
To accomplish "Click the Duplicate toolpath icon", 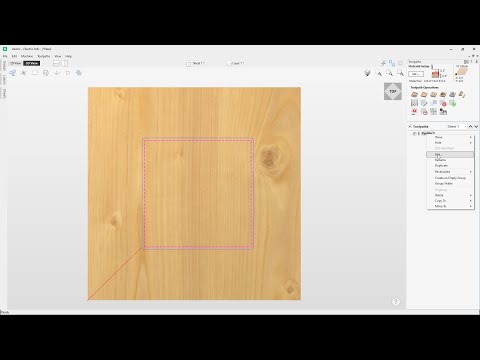I will point(433,103).
